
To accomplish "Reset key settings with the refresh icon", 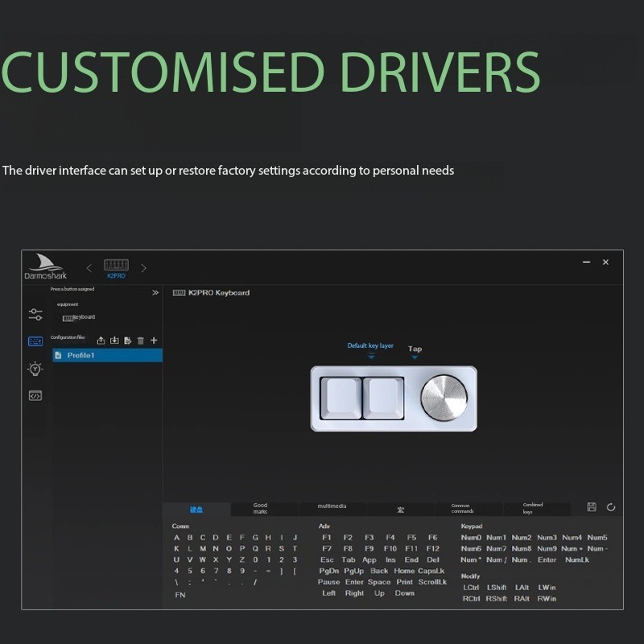I will point(611,507).
